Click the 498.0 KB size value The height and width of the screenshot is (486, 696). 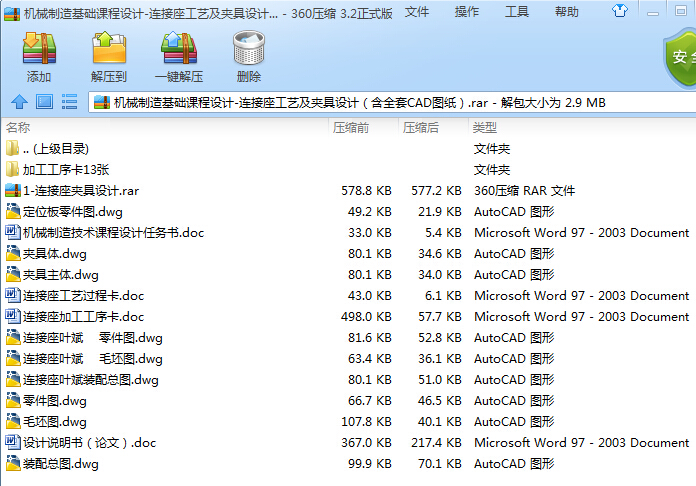coord(366,316)
